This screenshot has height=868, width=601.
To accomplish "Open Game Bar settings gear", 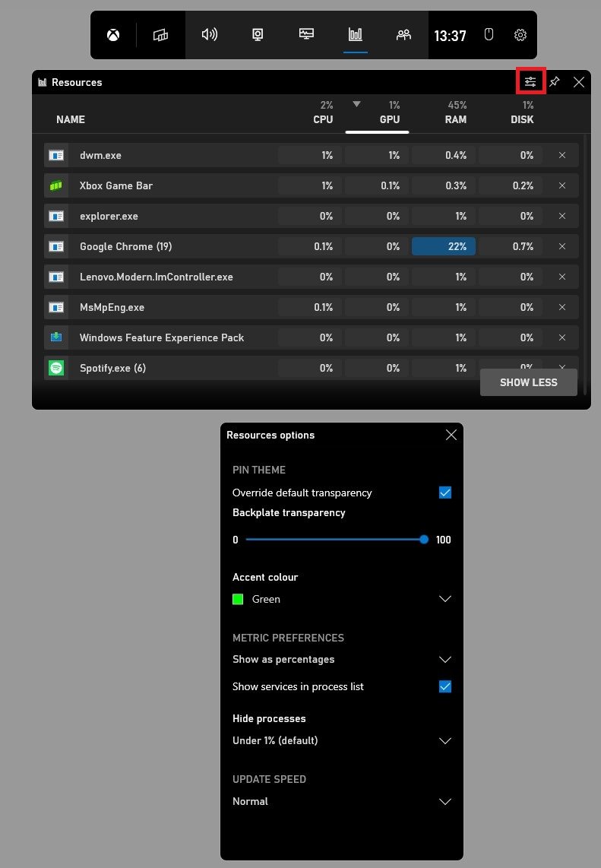I will [x=520, y=35].
